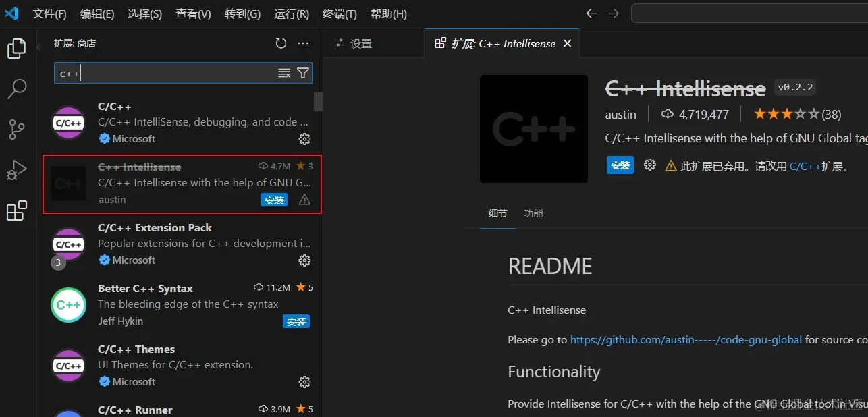The height and width of the screenshot is (417, 868).
Task: Open the Source Control view
Action: point(16,130)
